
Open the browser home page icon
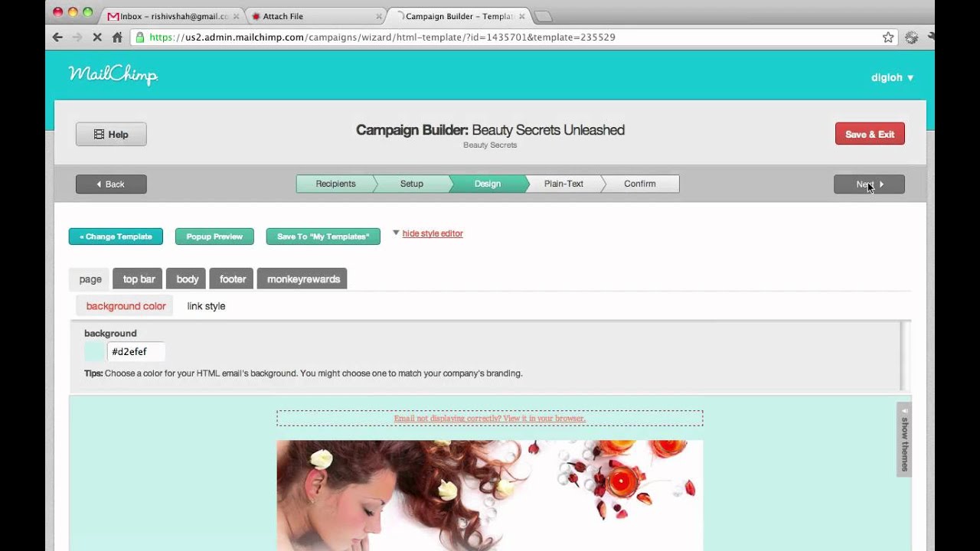click(x=117, y=37)
